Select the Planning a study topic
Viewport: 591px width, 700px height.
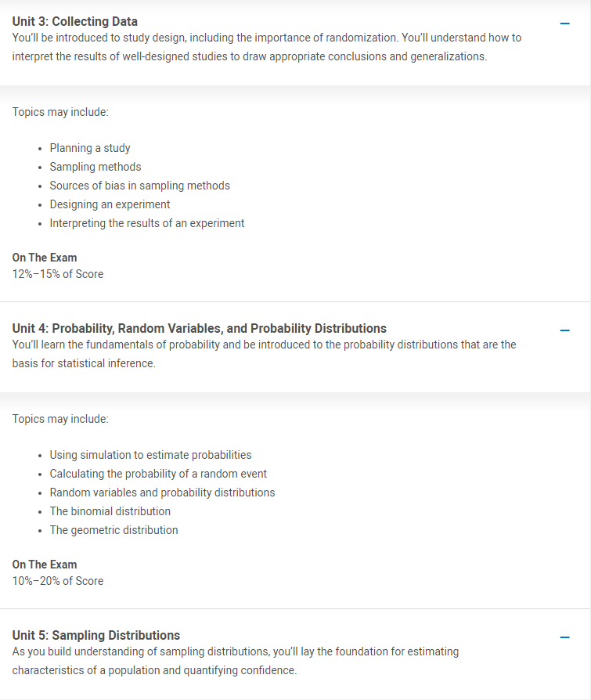90,148
